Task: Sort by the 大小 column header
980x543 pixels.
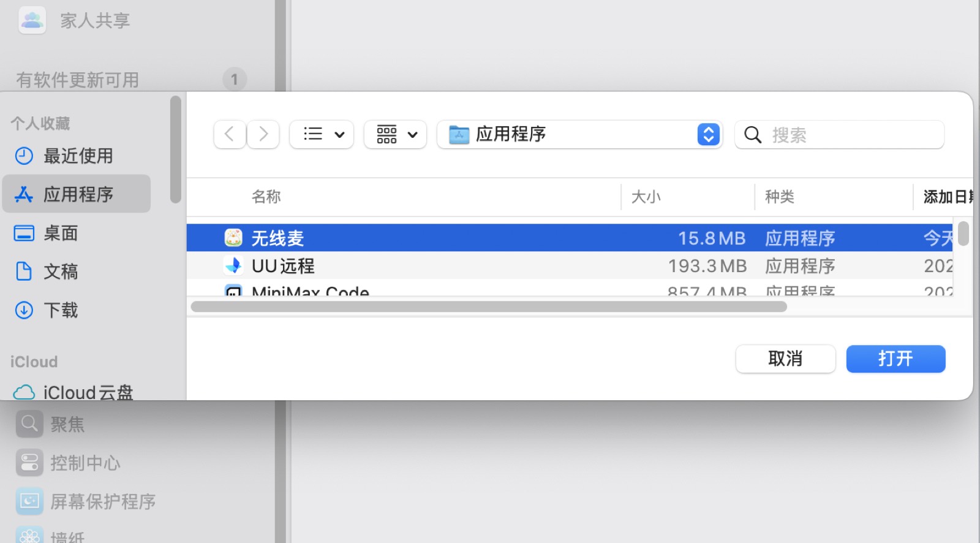Action: [x=646, y=197]
